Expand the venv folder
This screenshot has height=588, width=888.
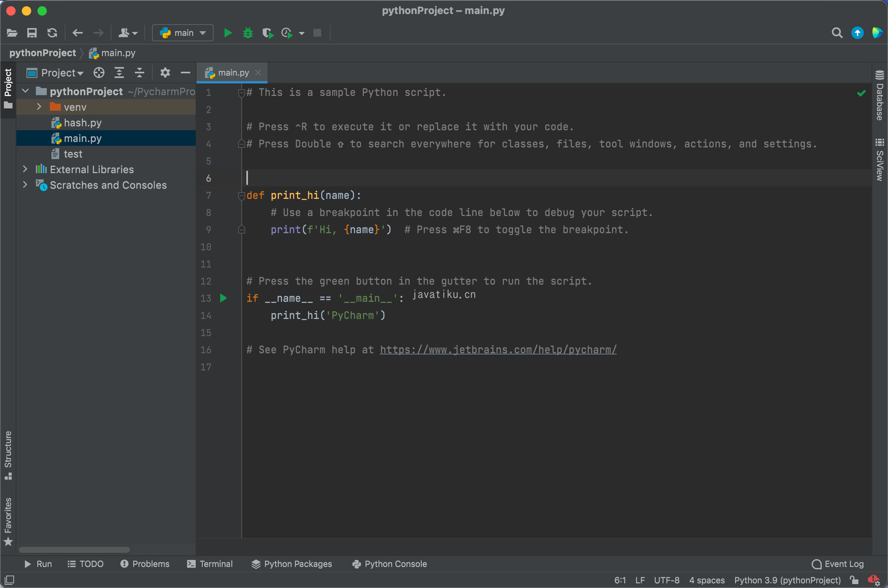click(39, 107)
